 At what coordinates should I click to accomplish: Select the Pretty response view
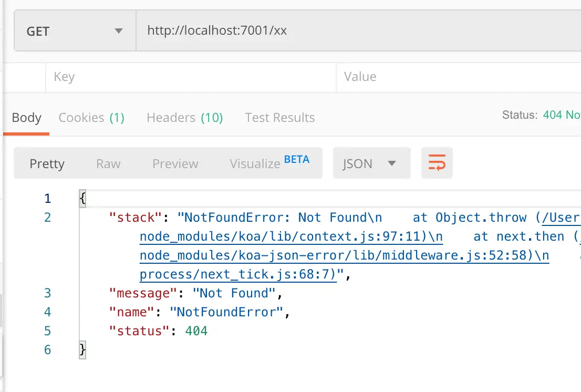(x=47, y=164)
